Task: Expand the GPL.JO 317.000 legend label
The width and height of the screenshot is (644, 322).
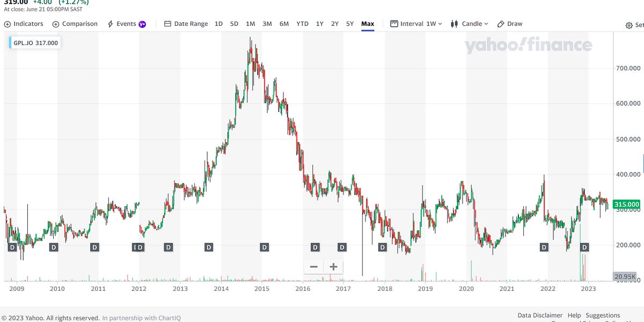Action: pyautogui.click(x=34, y=42)
